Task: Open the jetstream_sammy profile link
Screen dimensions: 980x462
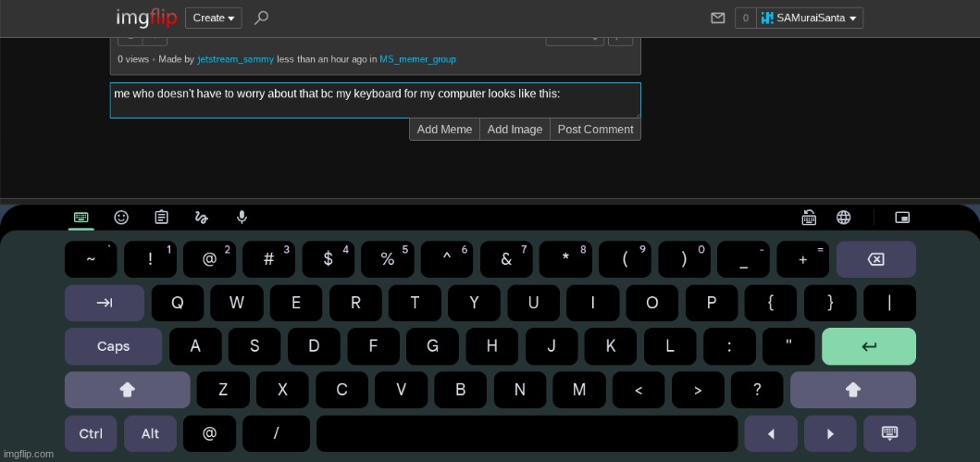Action: click(235, 59)
